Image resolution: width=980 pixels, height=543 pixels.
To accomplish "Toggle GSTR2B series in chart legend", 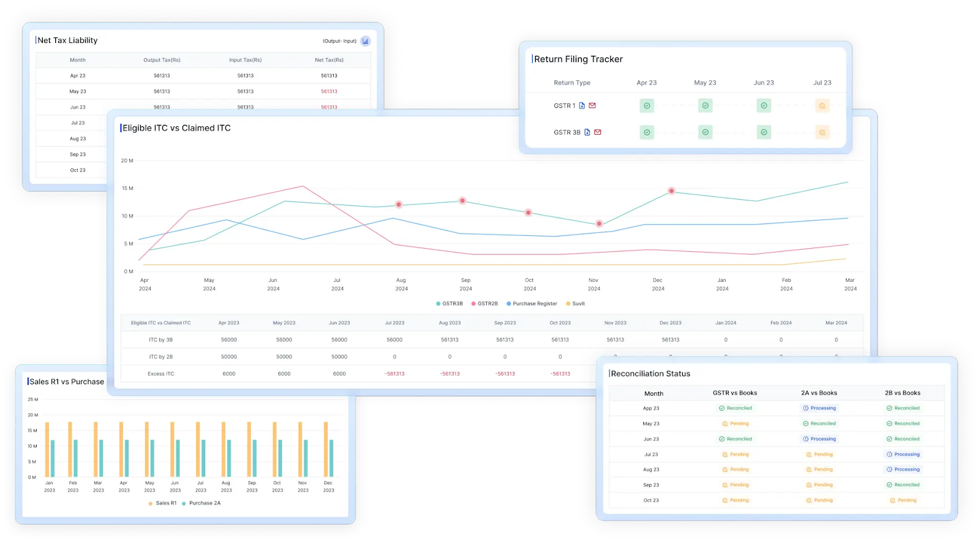I will (x=484, y=303).
